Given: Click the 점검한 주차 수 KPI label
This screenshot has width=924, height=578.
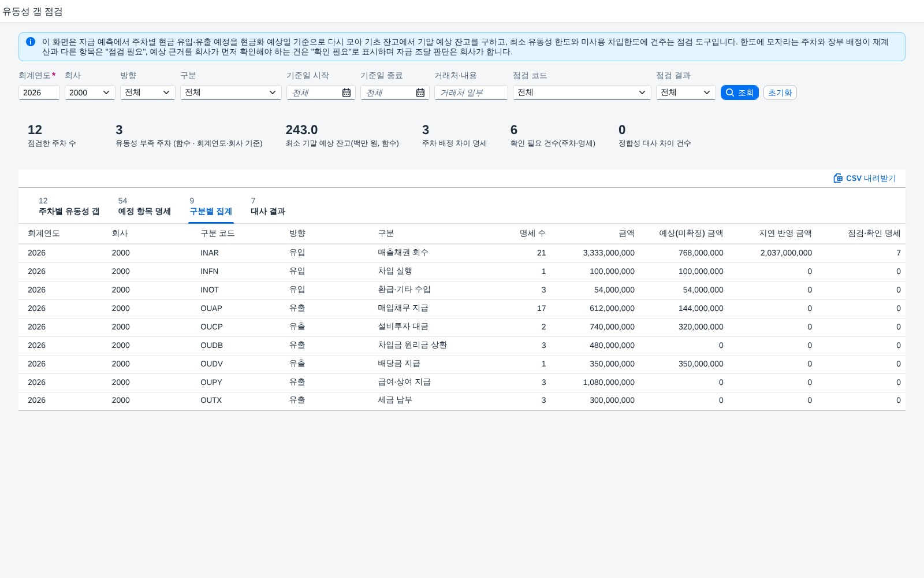Looking at the screenshot, I should [52, 143].
